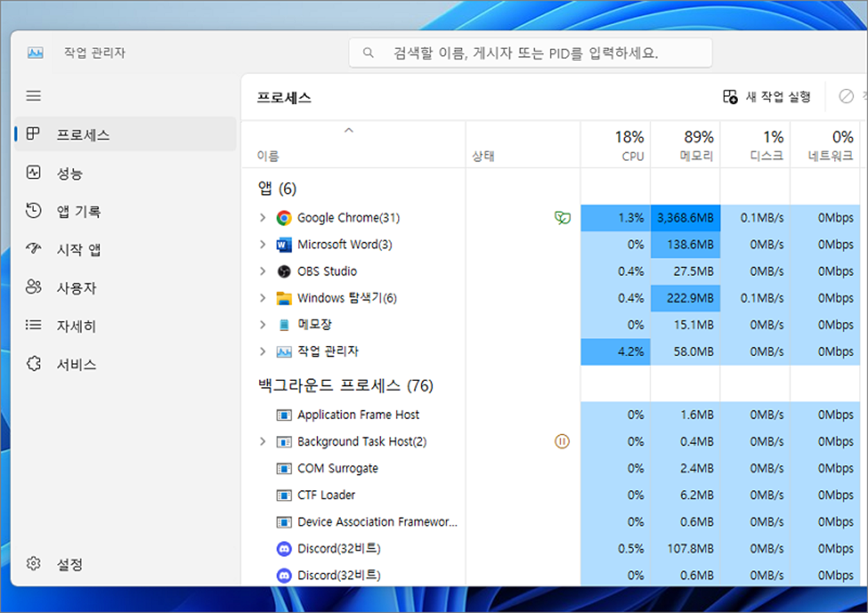
Task: Select memory cell 138.6MB for Word
Action: 685,244
